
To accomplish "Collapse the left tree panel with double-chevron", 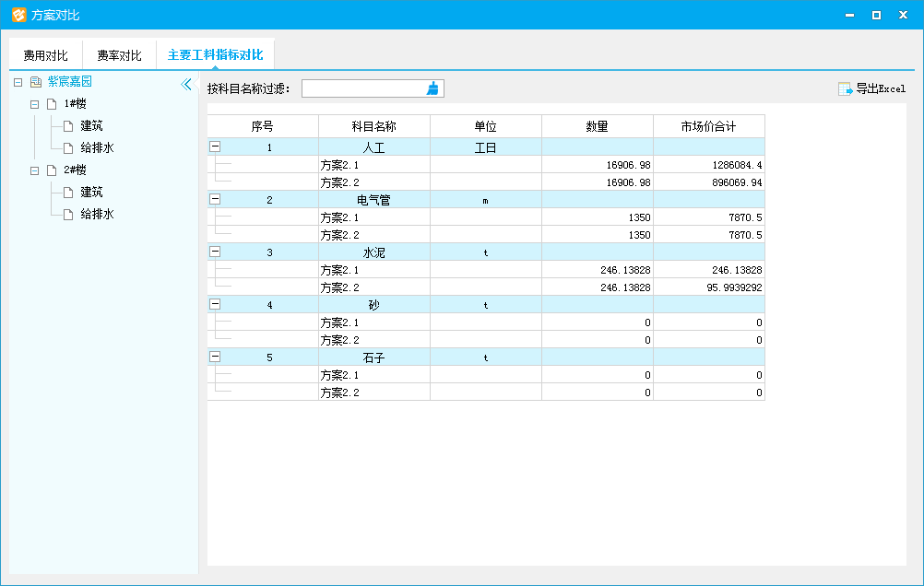I will tap(186, 84).
